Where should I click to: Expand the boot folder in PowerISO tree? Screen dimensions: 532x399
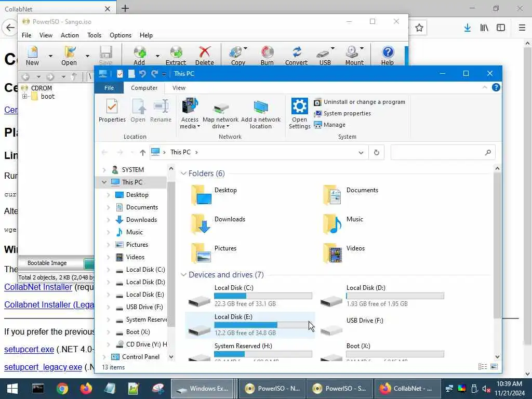click(x=25, y=96)
